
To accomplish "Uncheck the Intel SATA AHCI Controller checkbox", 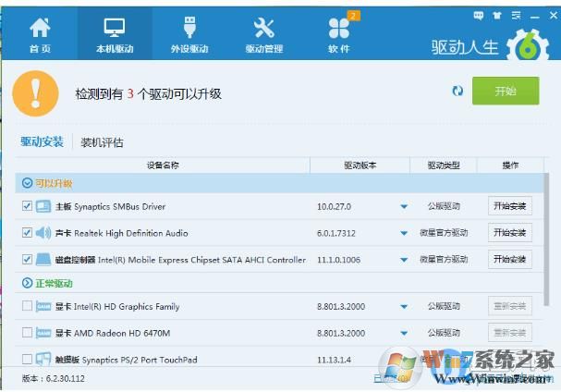I will click(27, 259).
